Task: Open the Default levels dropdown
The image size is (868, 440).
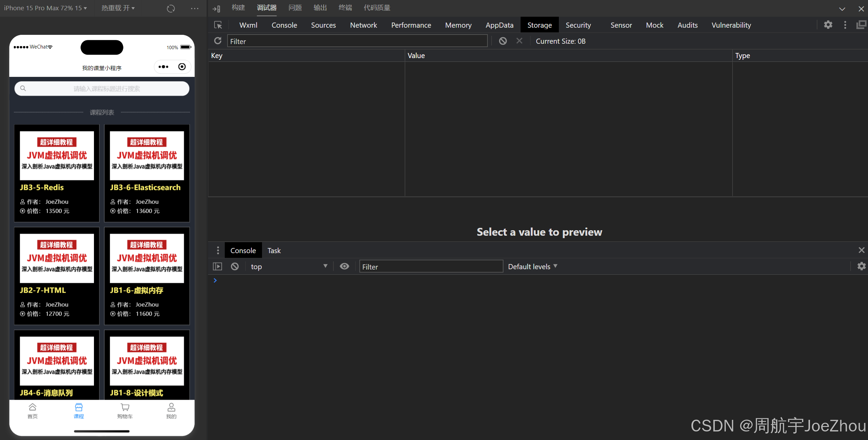Action: [x=532, y=266]
